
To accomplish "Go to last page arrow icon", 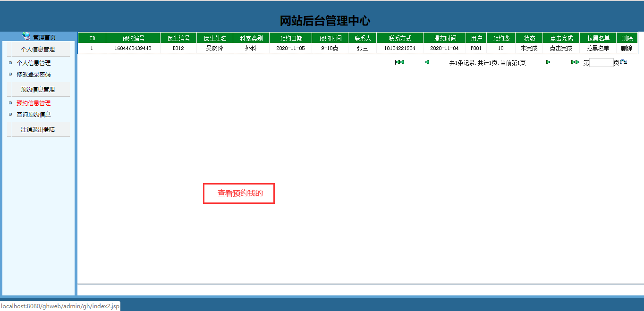I will 576,62.
